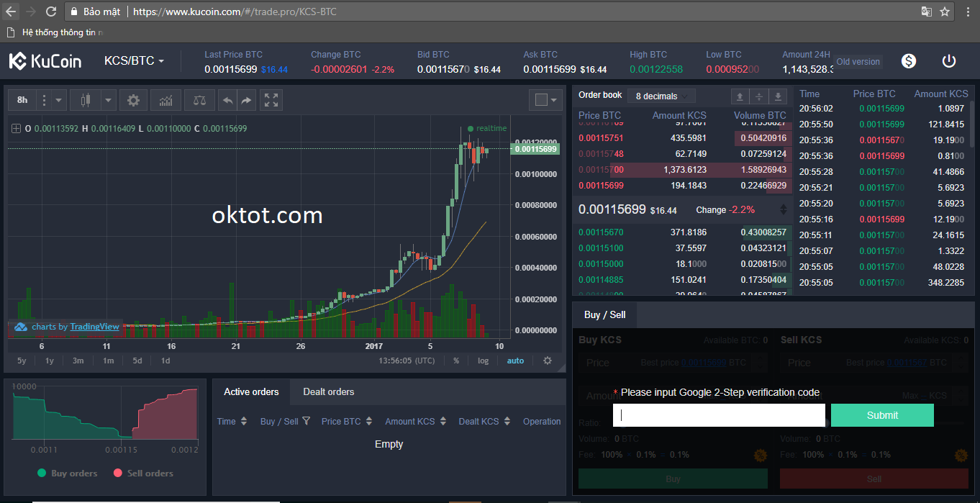Expand the candlestick chart style dropdown
The height and width of the screenshot is (503, 980).
[108, 100]
